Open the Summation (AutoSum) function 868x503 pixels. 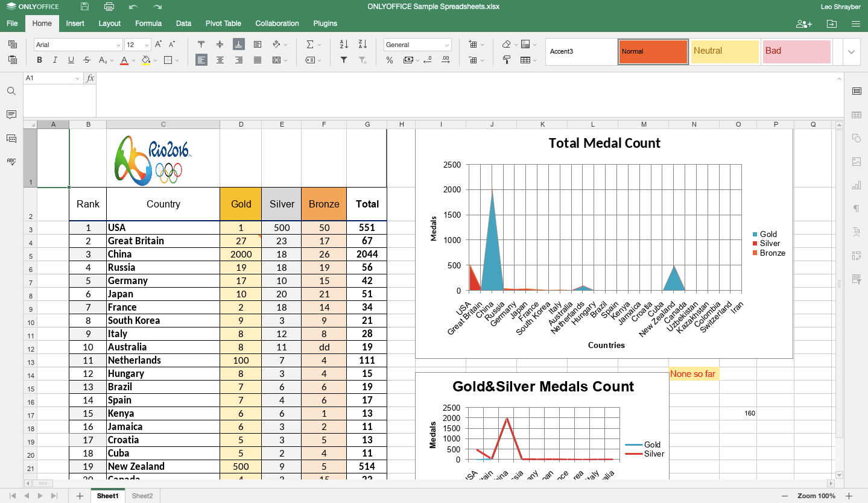[x=311, y=43]
